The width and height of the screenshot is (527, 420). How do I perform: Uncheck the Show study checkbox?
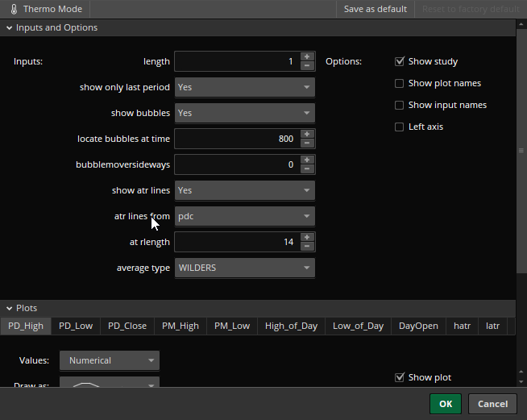coord(400,61)
